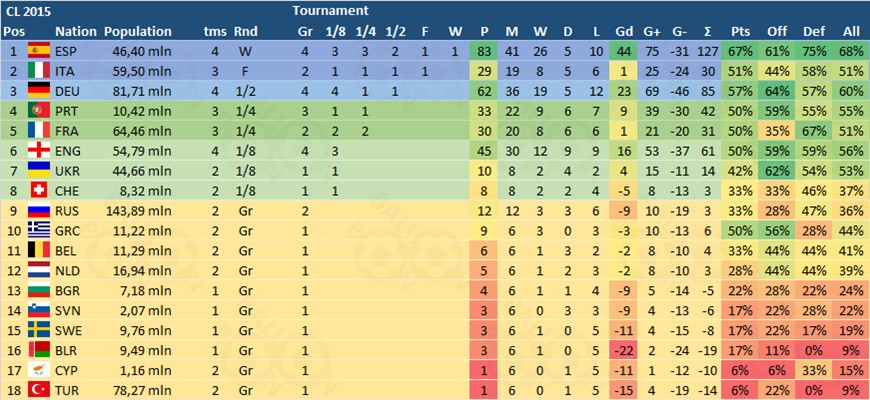Select the Greece flag icon
Screen dimensions: 870x400
click(40, 231)
